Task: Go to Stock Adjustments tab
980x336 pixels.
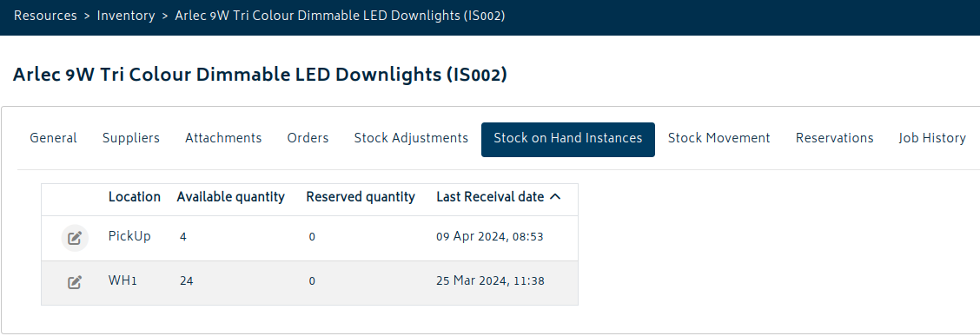Action: point(411,138)
